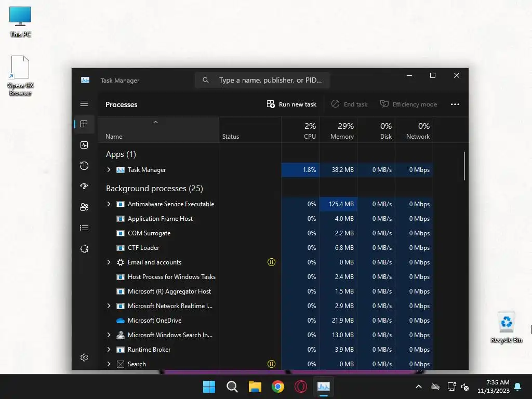Click the network display tray icon
This screenshot has width=532, height=399.
(x=451, y=387)
